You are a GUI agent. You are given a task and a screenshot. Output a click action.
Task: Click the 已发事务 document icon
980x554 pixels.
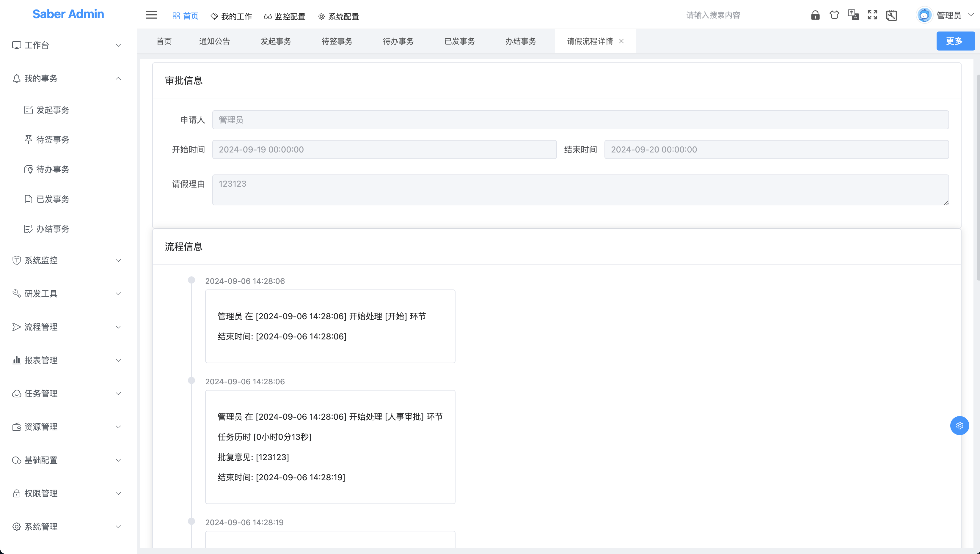point(28,199)
